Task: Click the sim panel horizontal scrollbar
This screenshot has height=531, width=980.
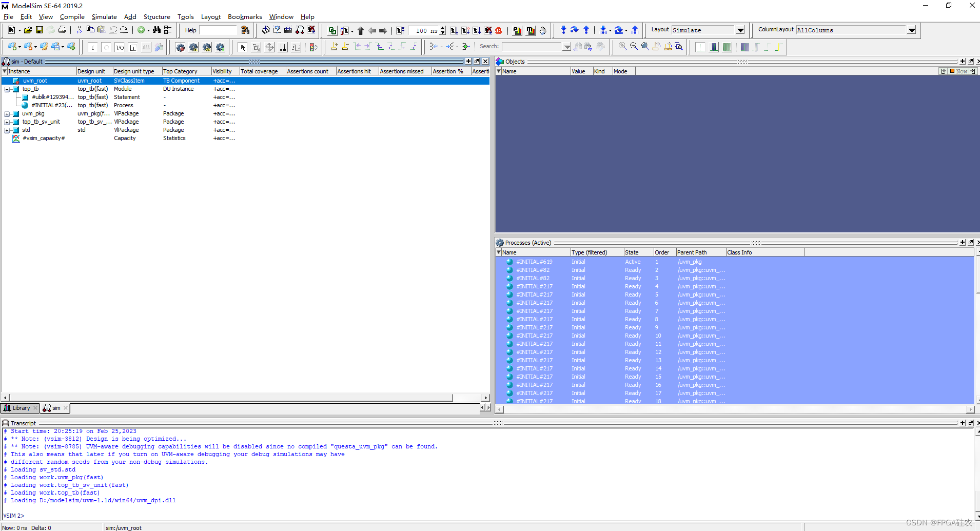Action: pos(231,398)
